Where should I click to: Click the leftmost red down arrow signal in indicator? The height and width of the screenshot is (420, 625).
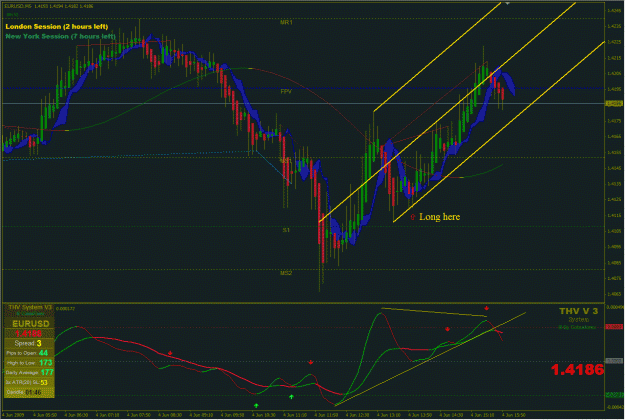pyautogui.click(x=170, y=353)
